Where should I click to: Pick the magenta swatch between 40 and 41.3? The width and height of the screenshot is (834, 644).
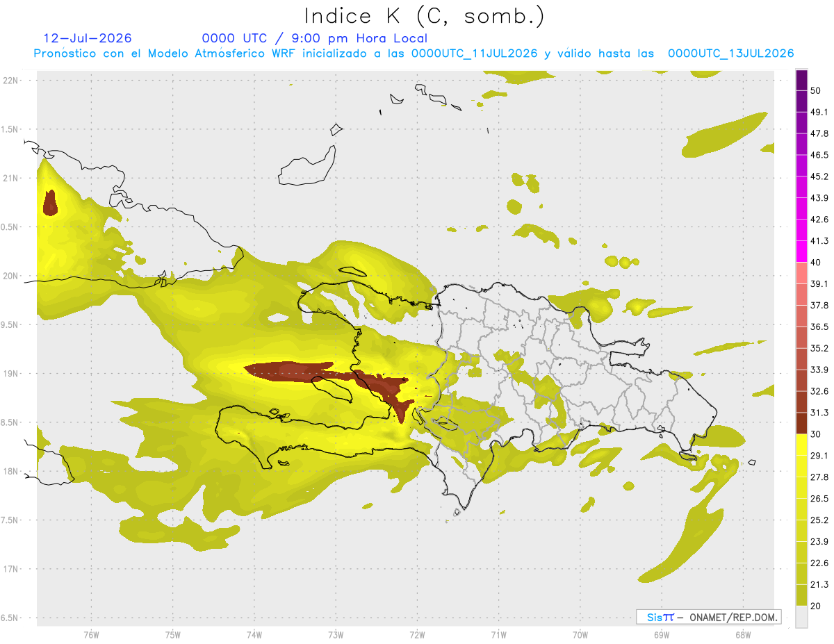802,251
